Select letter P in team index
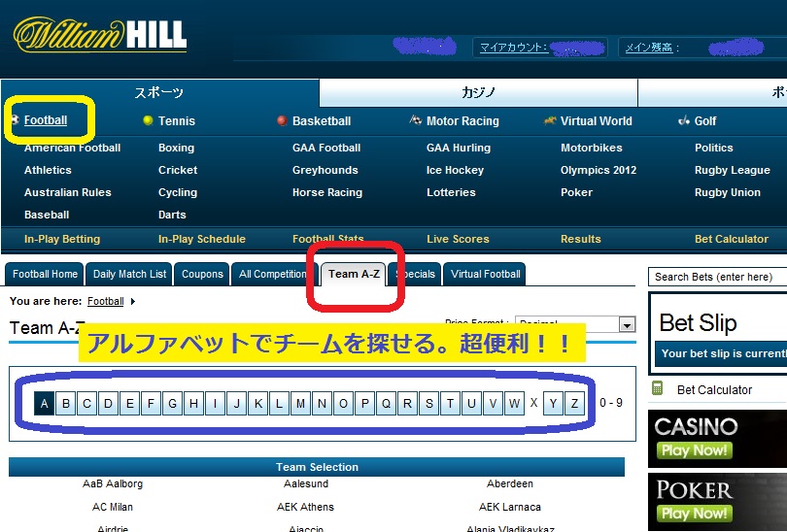 (x=365, y=403)
